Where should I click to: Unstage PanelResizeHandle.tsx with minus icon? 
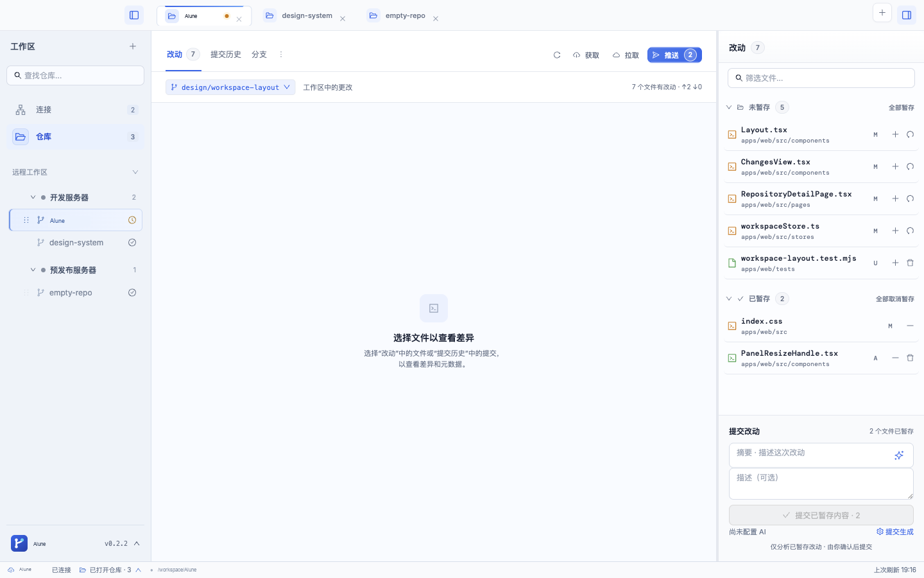point(895,358)
